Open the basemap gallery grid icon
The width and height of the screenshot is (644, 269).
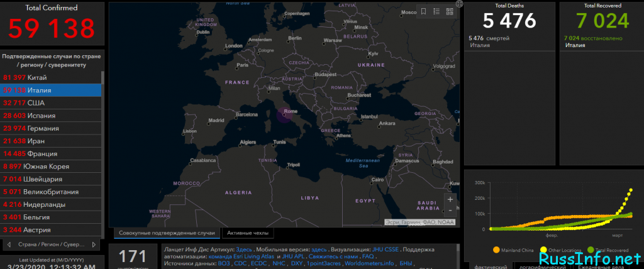[x=450, y=11]
